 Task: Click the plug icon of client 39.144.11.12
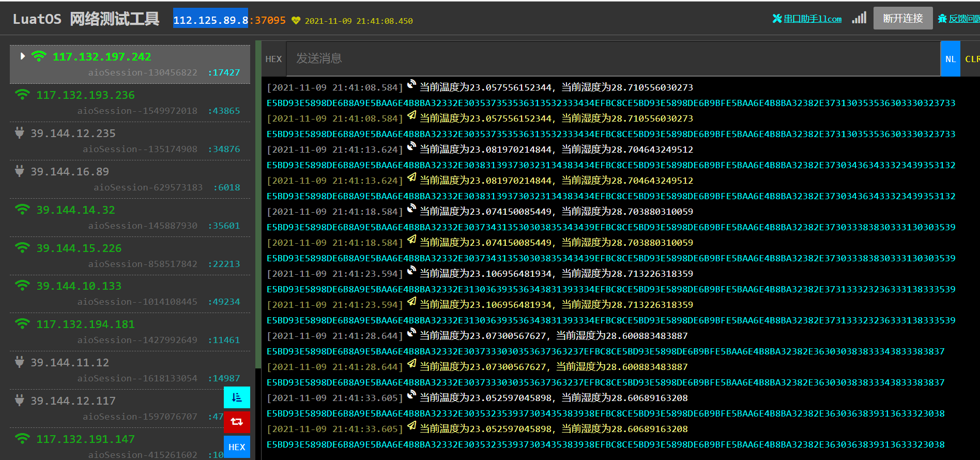pyautogui.click(x=20, y=362)
